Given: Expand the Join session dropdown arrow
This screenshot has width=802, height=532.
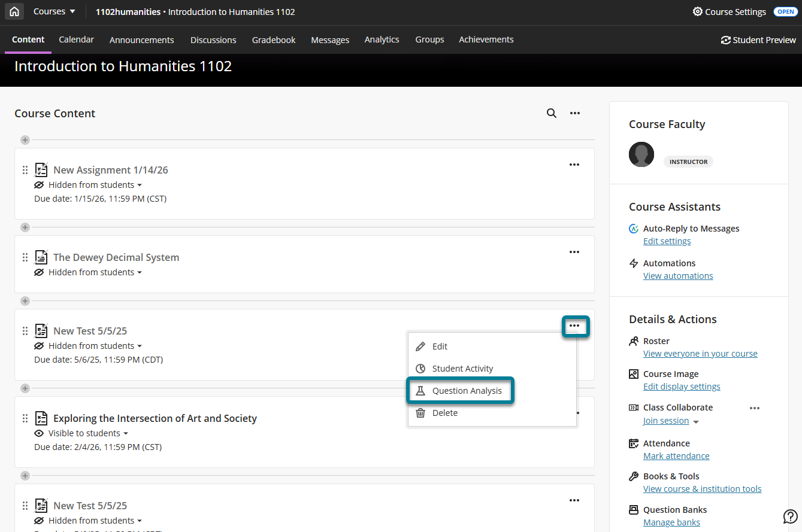Looking at the screenshot, I should 696,422.
